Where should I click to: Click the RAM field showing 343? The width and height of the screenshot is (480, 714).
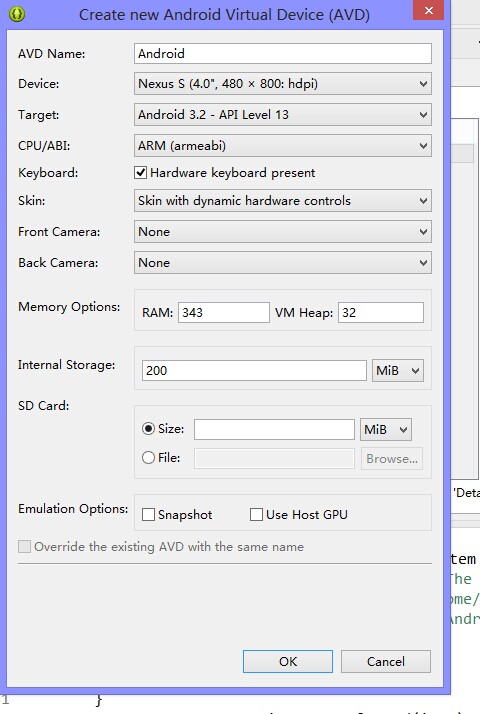[224, 313]
